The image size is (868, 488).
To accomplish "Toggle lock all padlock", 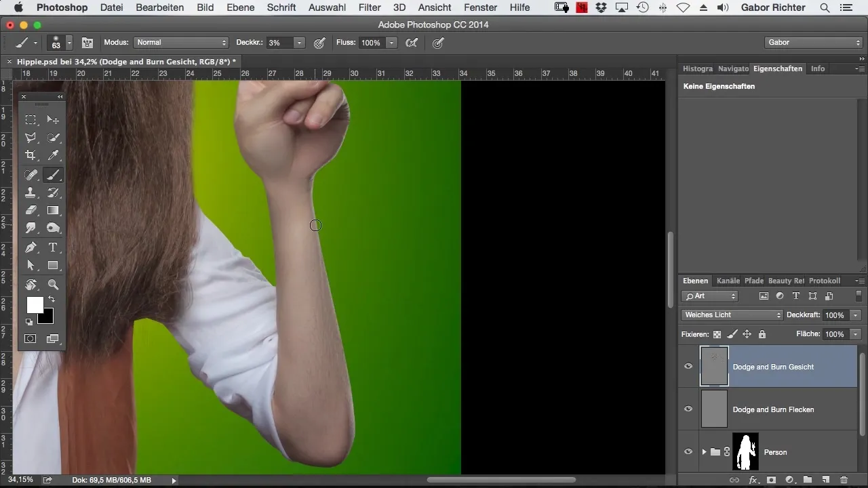I will [762, 334].
